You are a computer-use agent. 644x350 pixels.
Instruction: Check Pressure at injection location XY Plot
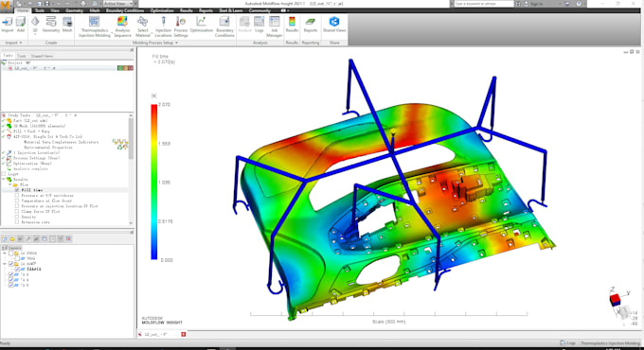coord(17,206)
